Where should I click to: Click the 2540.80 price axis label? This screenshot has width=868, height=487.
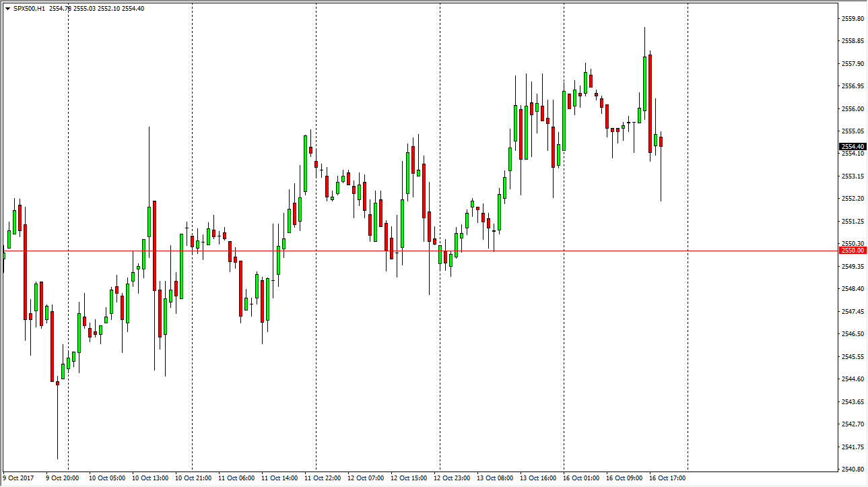coord(851,469)
